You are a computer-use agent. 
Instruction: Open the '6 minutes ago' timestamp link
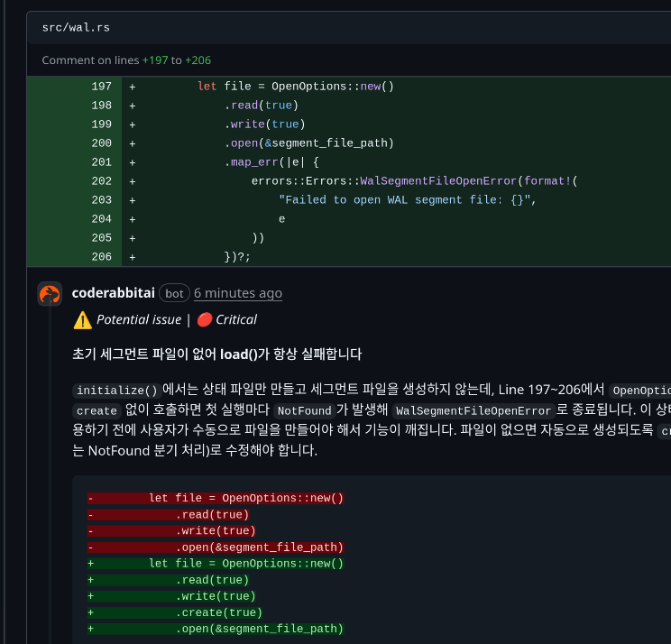click(x=238, y=293)
